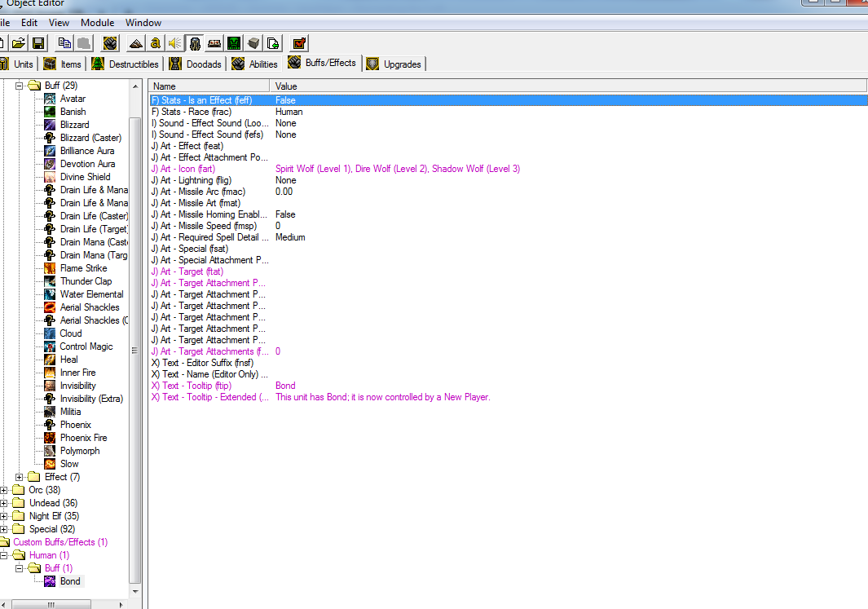Open the AI Editor green face icon
868x609 pixels.
coord(234,43)
